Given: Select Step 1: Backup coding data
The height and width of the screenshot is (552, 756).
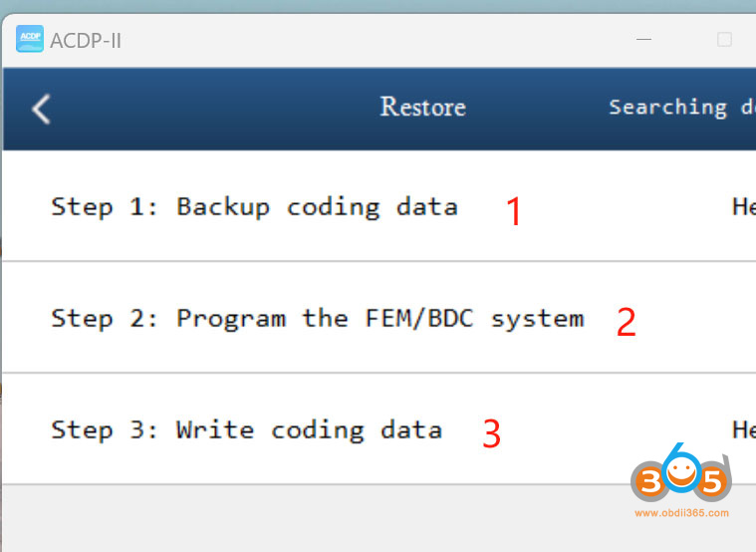Looking at the screenshot, I should tap(254, 207).
